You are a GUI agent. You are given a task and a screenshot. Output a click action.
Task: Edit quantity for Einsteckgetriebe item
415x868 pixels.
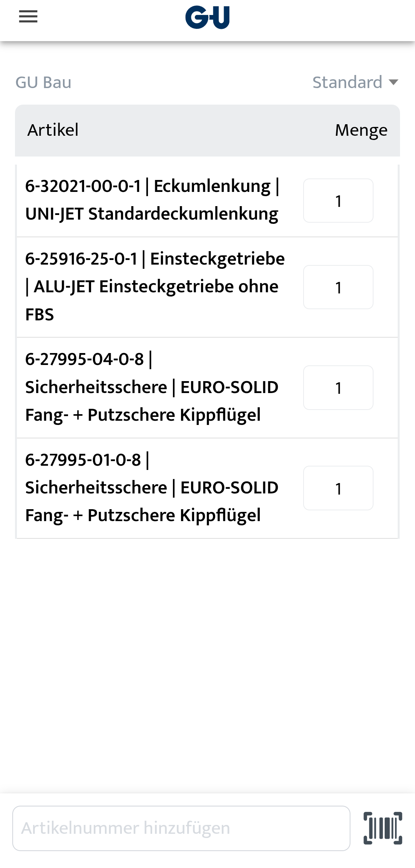coord(338,287)
